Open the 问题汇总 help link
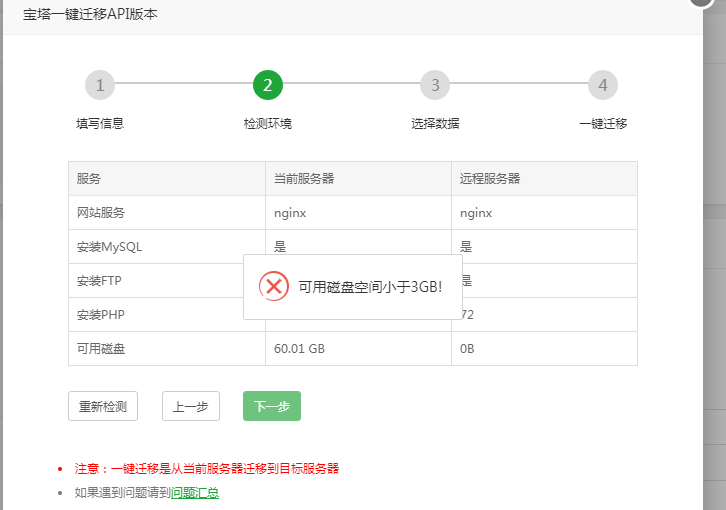The image size is (726, 510). [x=195, y=493]
